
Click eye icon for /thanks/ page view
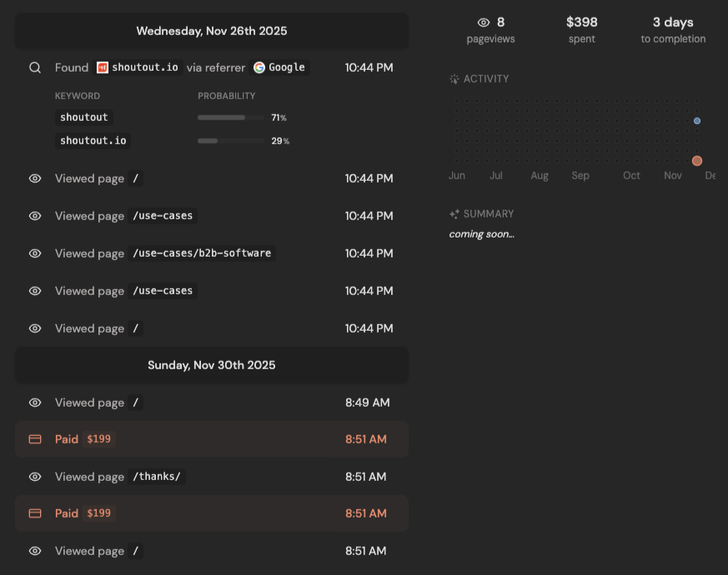click(x=35, y=477)
